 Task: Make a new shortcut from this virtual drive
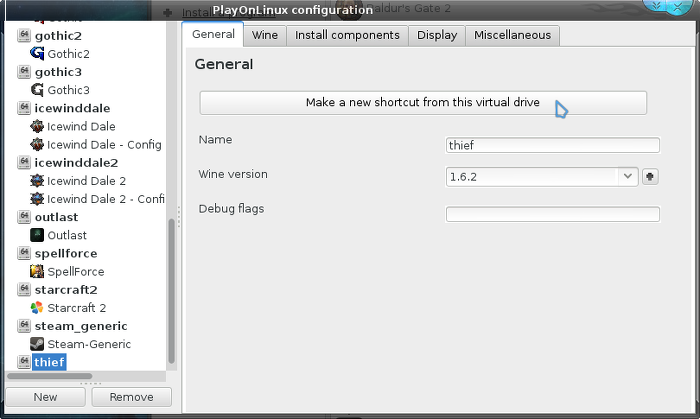click(x=423, y=103)
